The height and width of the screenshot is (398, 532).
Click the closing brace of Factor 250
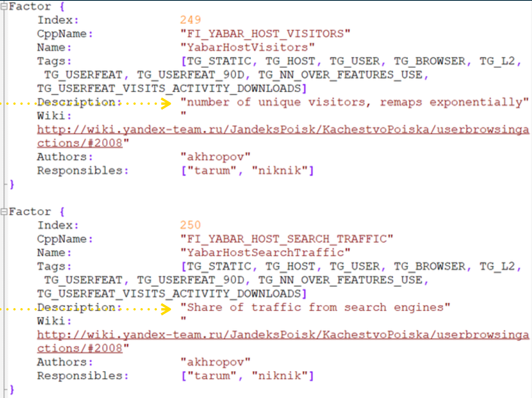coord(12,390)
